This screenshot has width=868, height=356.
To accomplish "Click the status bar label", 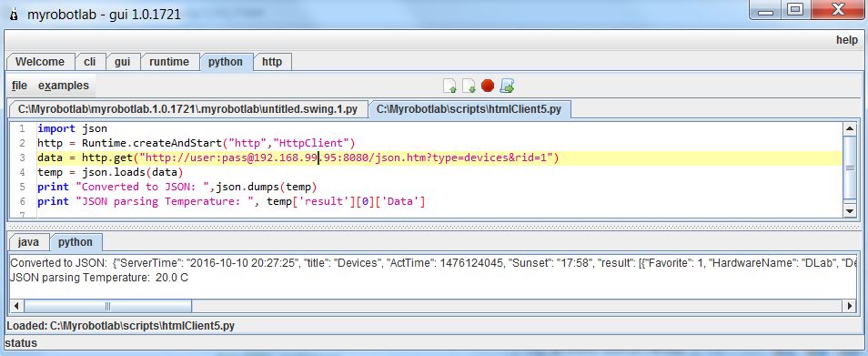I will 21,343.
